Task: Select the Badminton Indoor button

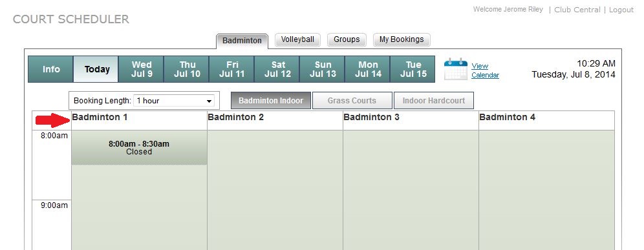Action: pos(271,101)
